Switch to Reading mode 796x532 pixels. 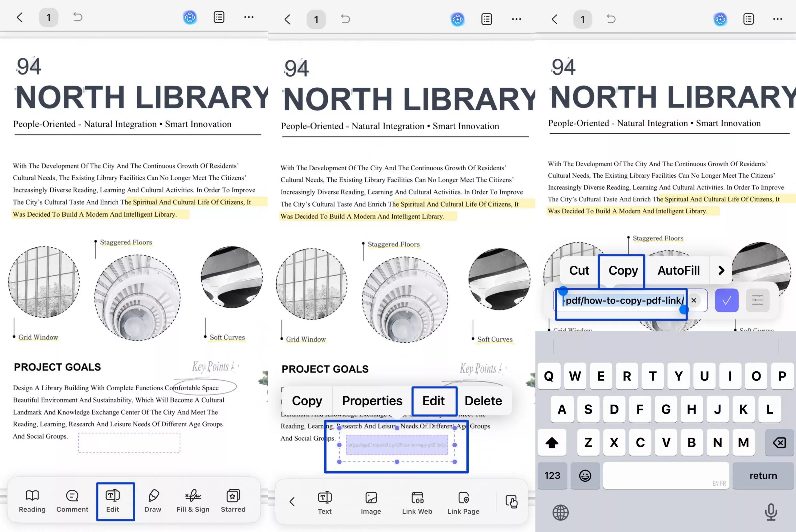pyautogui.click(x=32, y=502)
